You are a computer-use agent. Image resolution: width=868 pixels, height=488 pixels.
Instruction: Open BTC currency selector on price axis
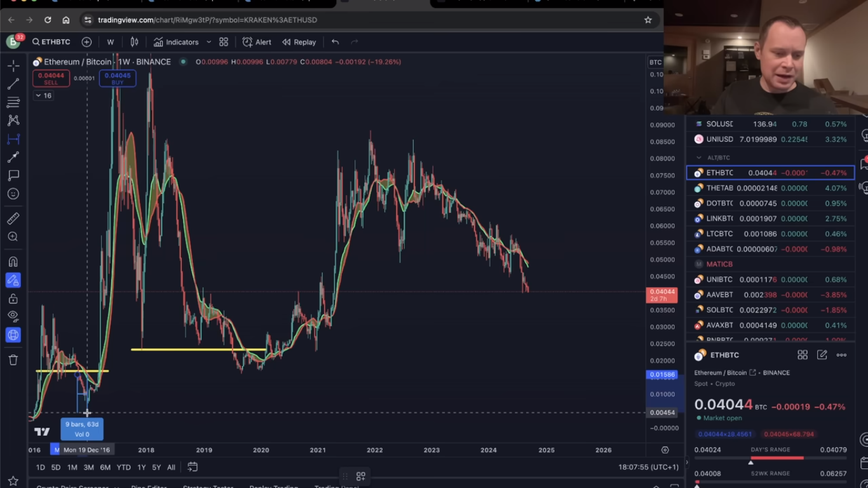tap(655, 62)
